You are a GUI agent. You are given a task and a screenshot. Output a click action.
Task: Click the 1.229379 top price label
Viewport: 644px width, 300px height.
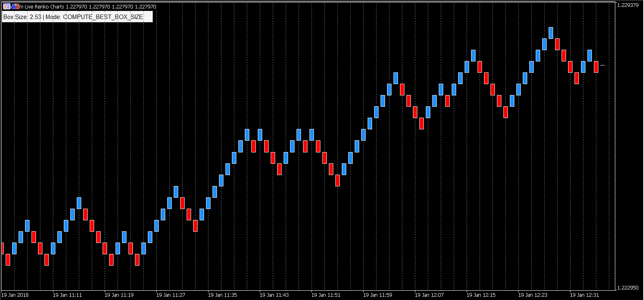[627, 5]
